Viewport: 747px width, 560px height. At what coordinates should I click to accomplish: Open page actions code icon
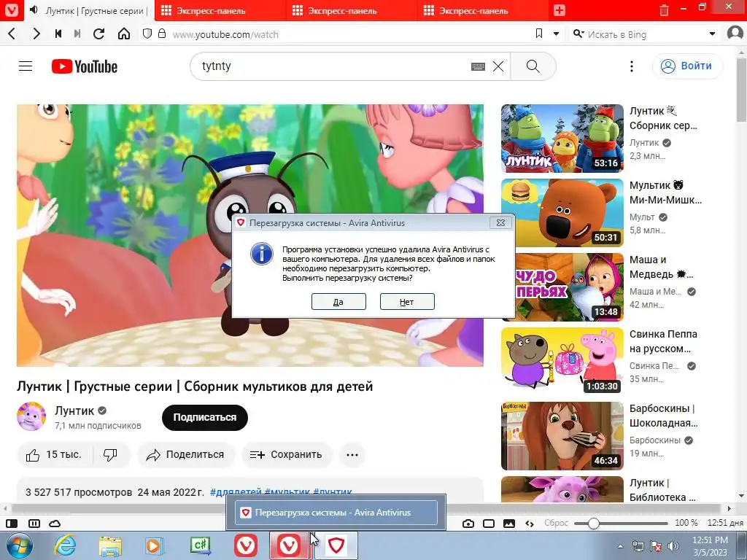pos(530,524)
